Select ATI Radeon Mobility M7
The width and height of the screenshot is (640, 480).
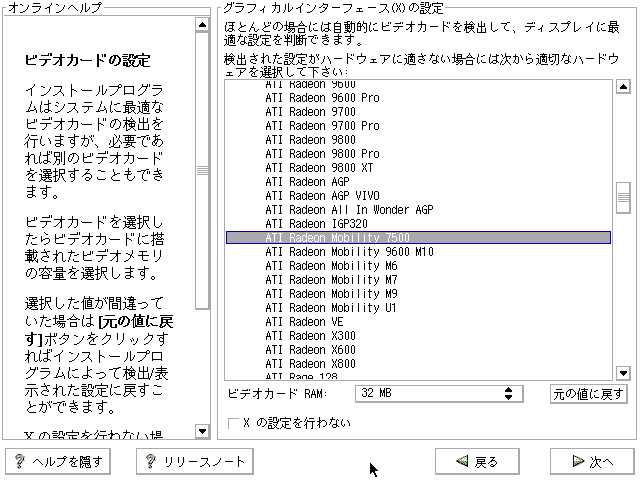[418, 280]
